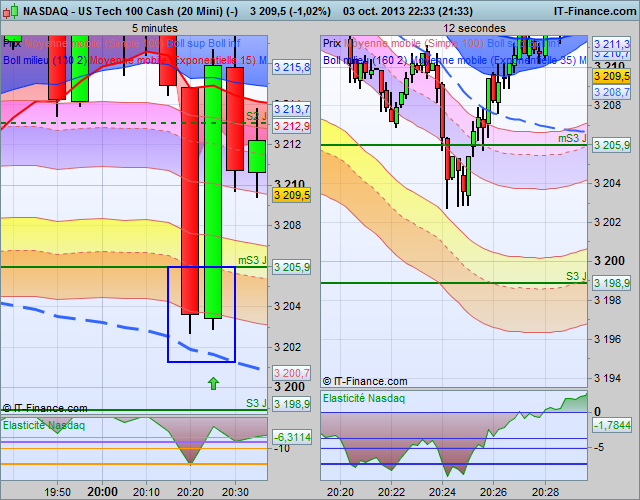Click the 3 198,9 tag on the 12 secondes chart
Image resolution: width=640 pixels, height=500 pixels.
pos(611,282)
